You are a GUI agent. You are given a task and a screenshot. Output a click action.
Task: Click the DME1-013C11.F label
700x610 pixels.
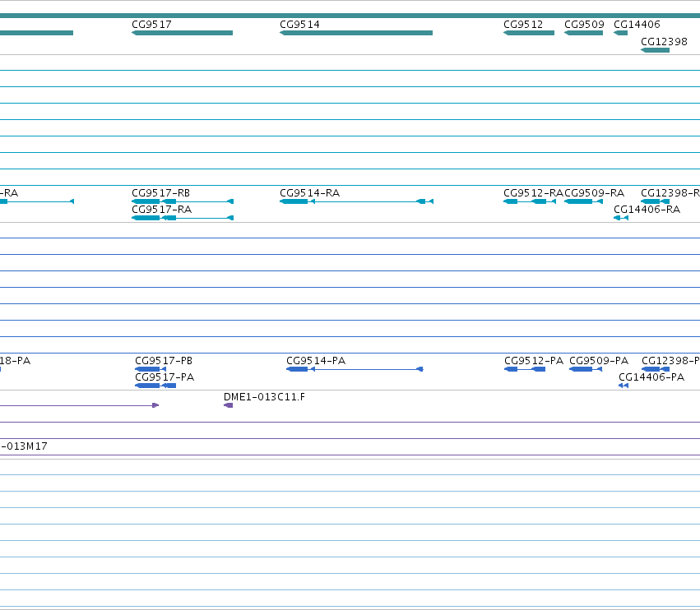click(x=264, y=397)
